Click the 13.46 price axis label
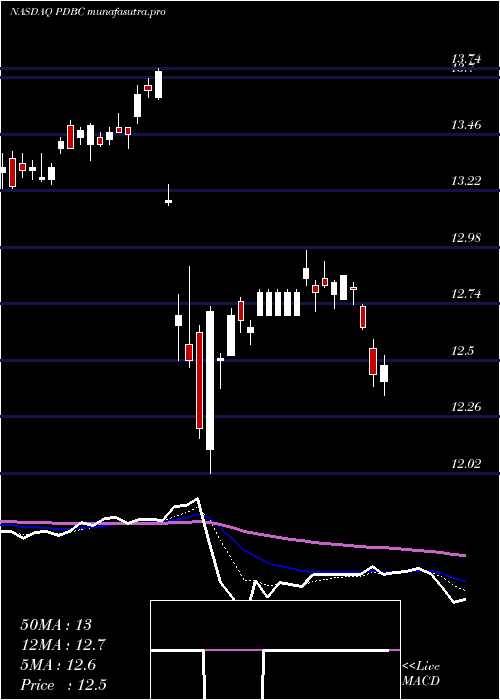 tap(466, 125)
